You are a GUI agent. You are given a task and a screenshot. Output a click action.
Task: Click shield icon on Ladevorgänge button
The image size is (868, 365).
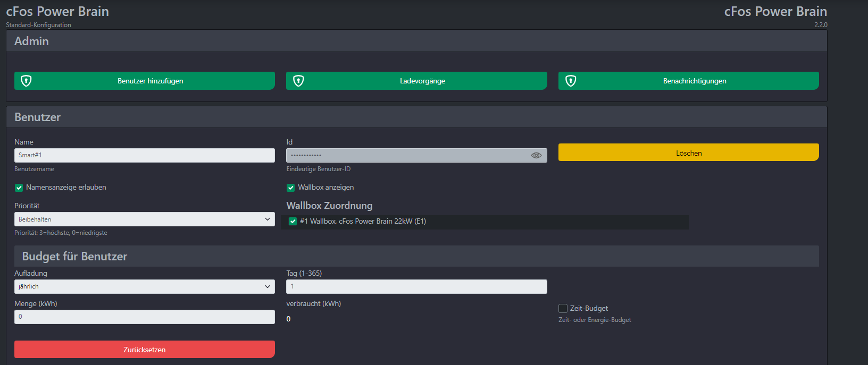[x=298, y=81]
